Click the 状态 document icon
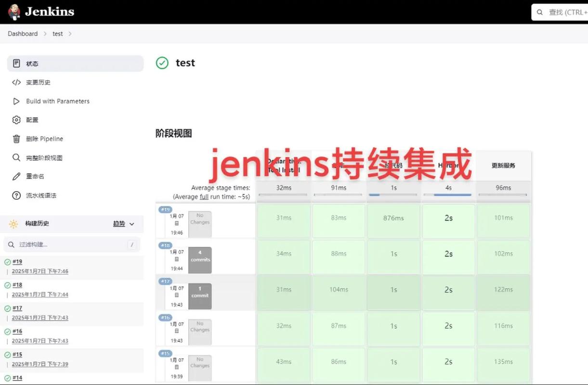 15,63
